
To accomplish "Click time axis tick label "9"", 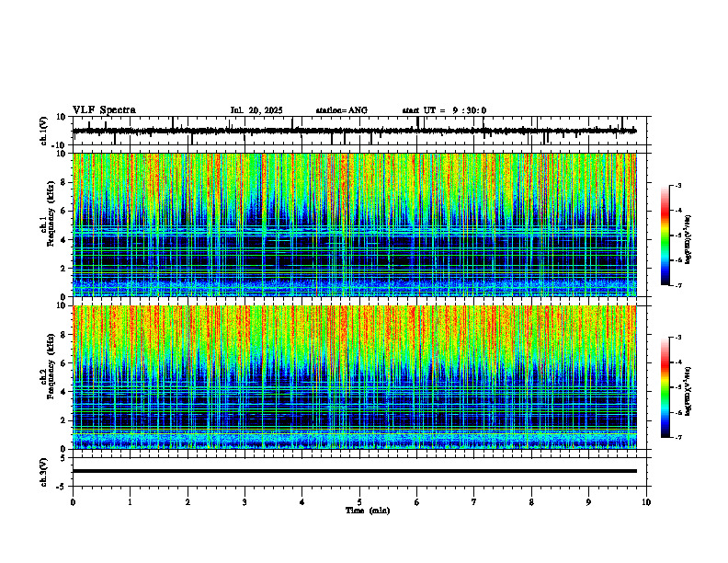I will click(x=588, y=502).
